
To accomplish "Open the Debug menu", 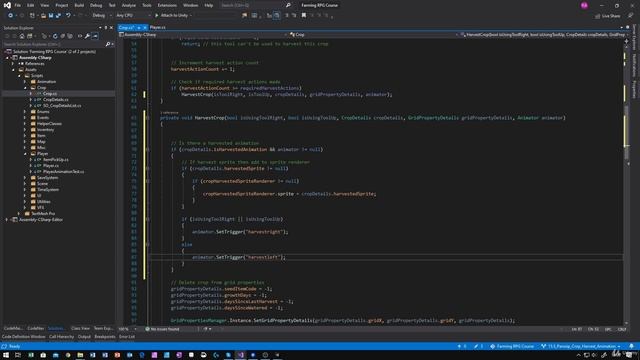I will (x=96, y=5).
